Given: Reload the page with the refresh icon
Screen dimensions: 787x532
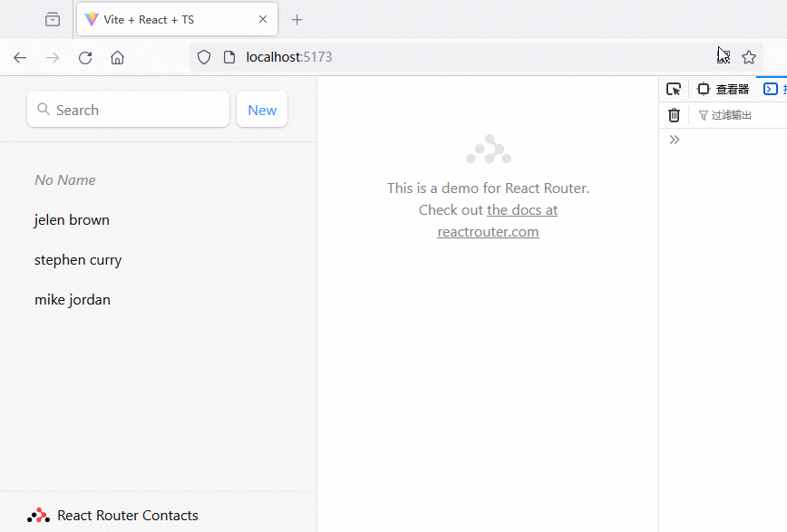Looking at the screenshot, I should click(85, 57).
